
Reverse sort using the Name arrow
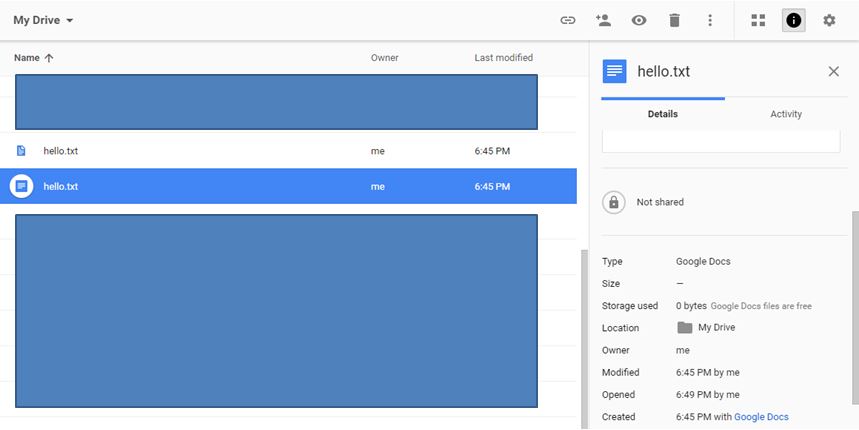coord(49,58)
